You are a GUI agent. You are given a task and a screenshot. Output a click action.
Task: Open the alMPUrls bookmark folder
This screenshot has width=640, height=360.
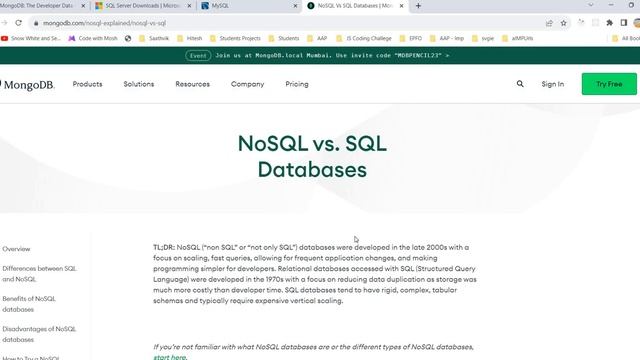[518, 38]
